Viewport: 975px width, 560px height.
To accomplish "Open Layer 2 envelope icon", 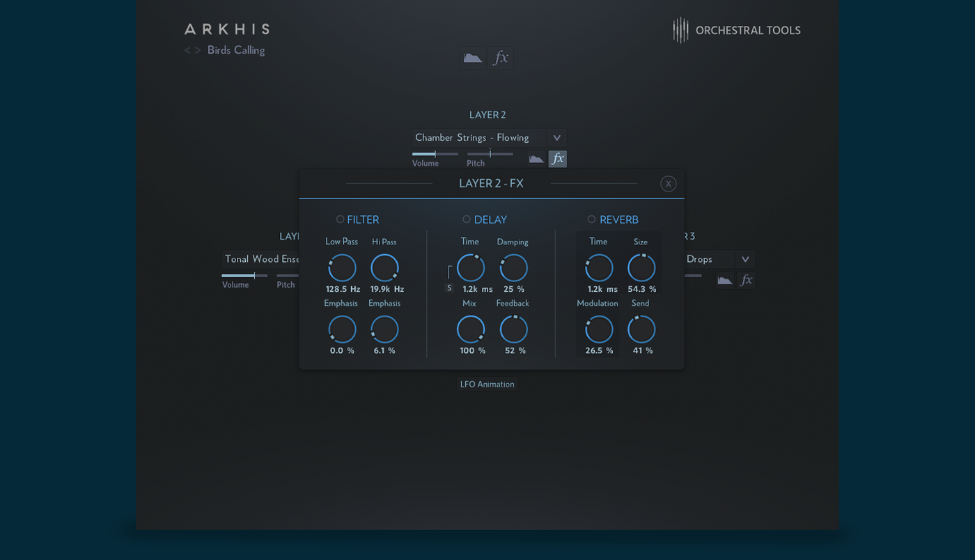I will 536,159.
